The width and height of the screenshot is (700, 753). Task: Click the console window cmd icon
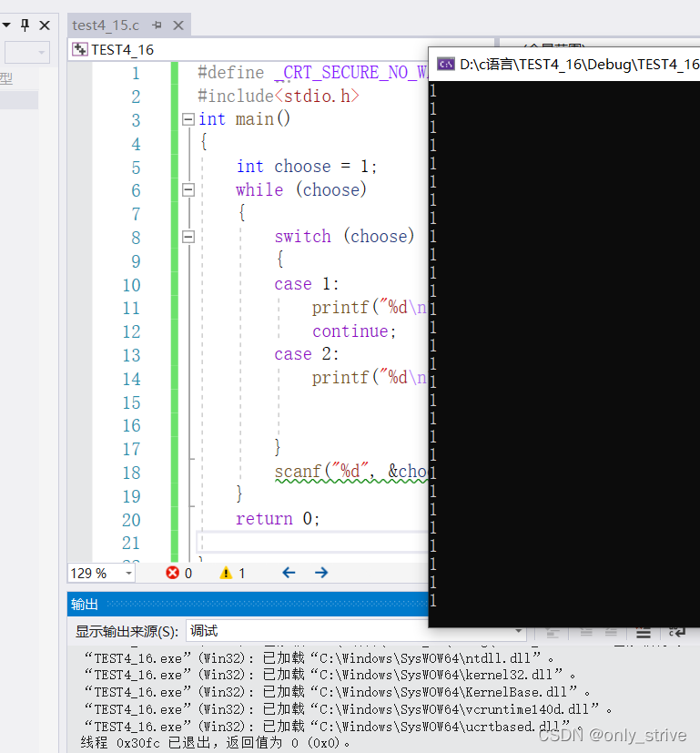coord(445,64)
